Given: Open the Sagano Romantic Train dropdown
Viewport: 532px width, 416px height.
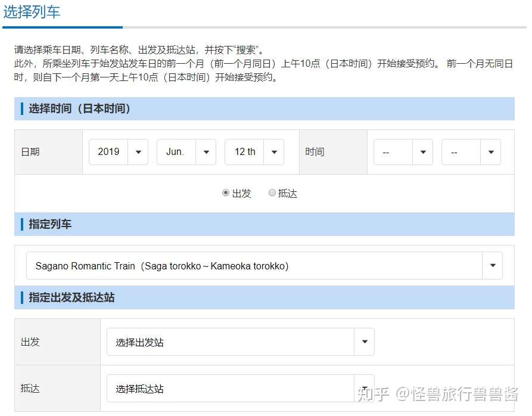Looking at the screenshot, I should 265,266.
